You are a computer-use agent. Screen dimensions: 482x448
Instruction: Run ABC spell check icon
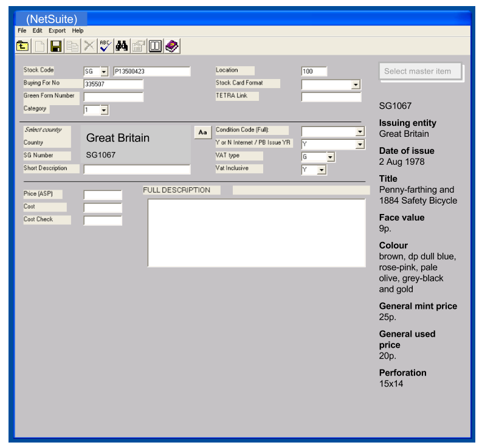[x=105, y=46]
